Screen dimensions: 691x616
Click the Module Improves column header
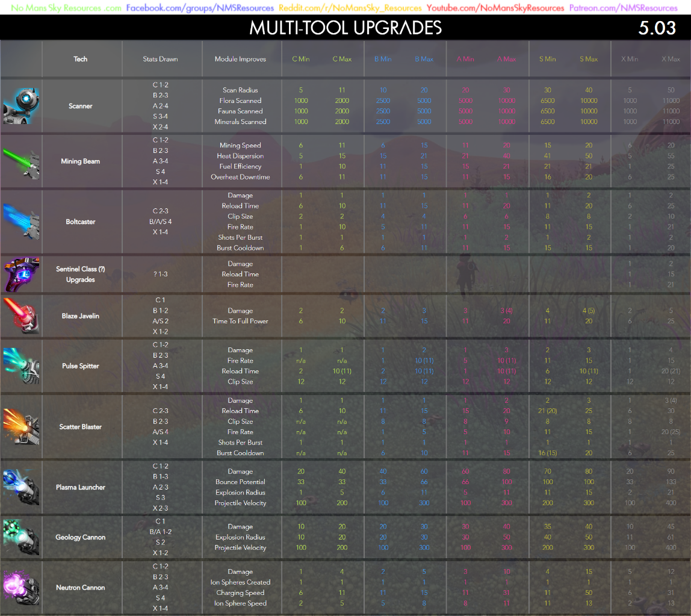(240, 59)
